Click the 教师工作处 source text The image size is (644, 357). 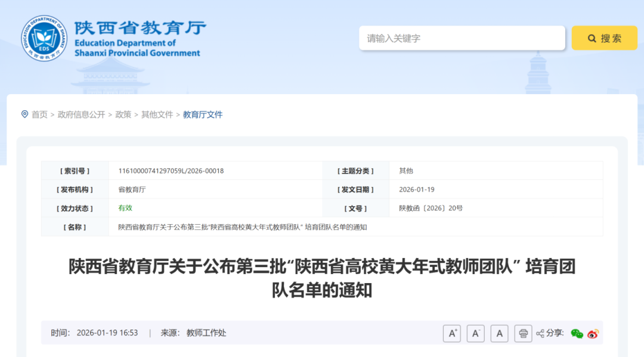coord(206,333)
